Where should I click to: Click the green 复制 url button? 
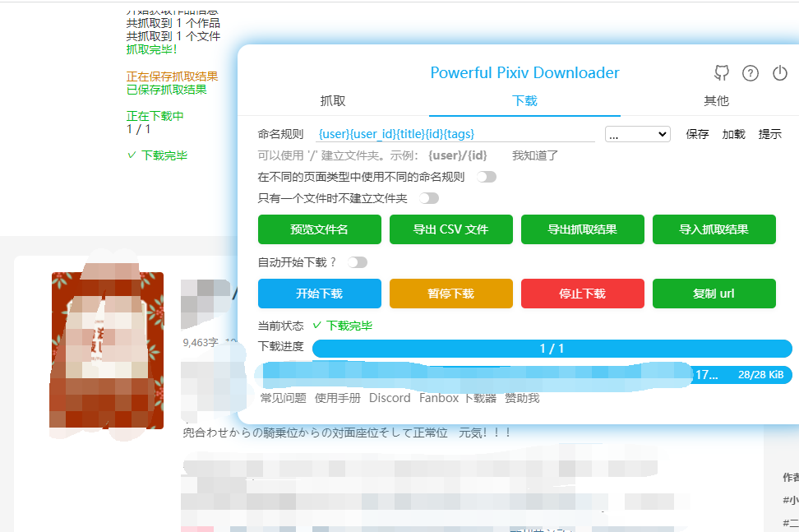714,294
